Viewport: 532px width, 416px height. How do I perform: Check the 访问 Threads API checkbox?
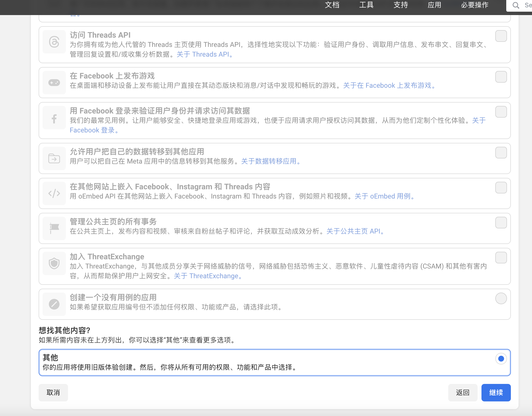click(501, 36)
